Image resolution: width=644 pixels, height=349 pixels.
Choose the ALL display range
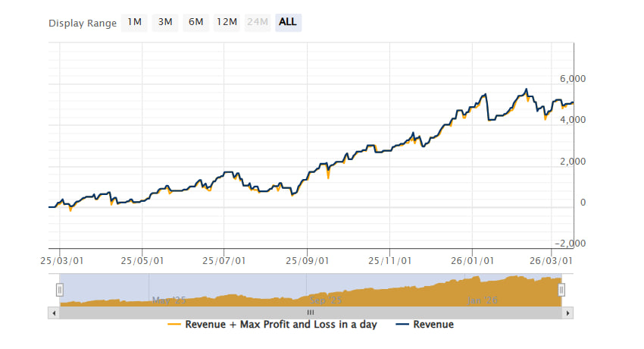click(288, 22)
